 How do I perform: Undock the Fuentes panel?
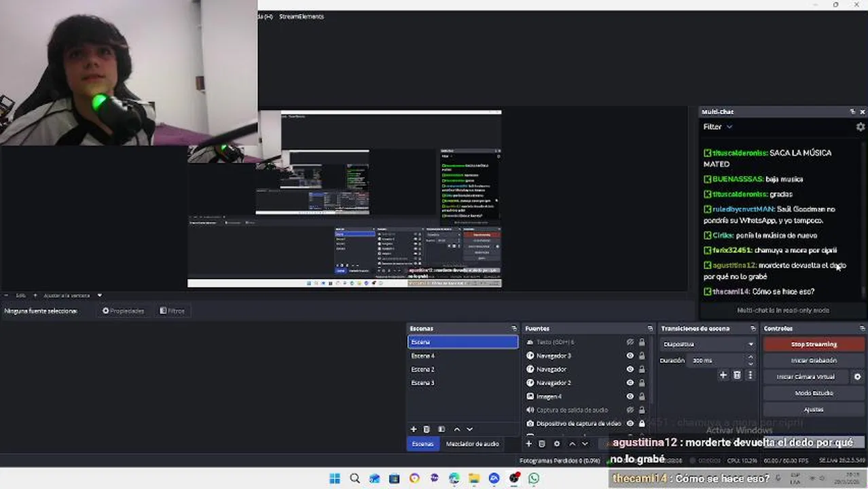[650, 329]
